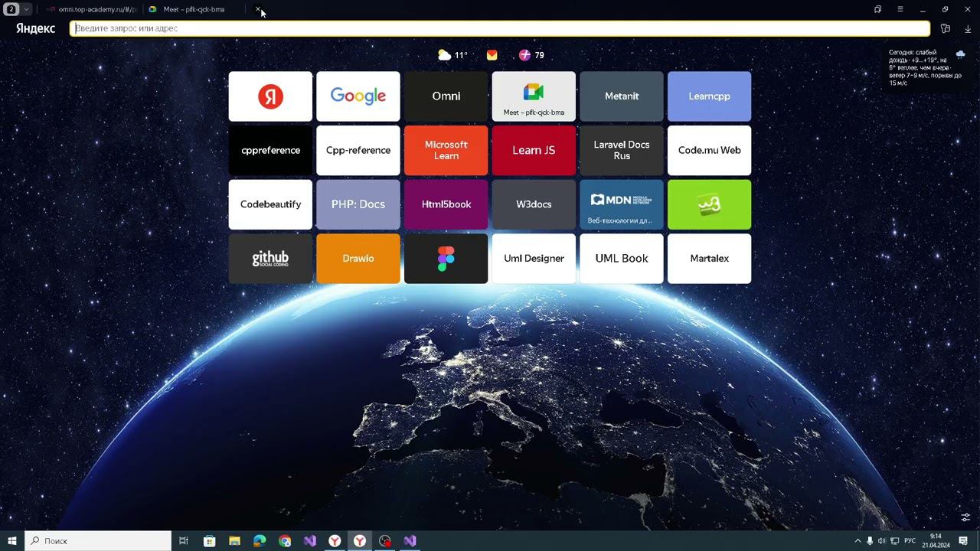Screen dimensions: 980x551
Task: Open Task View on the taskbar
Action: tap(184, 541)
